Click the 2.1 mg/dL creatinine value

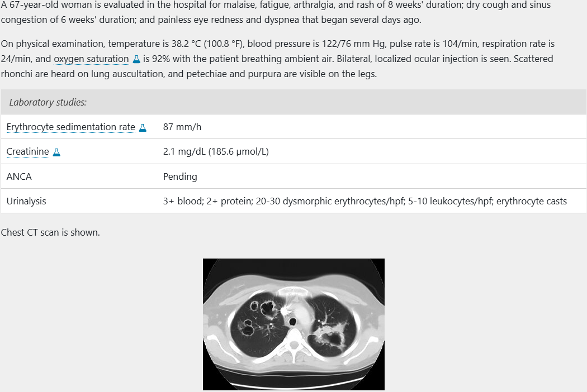tap(216, 152)
